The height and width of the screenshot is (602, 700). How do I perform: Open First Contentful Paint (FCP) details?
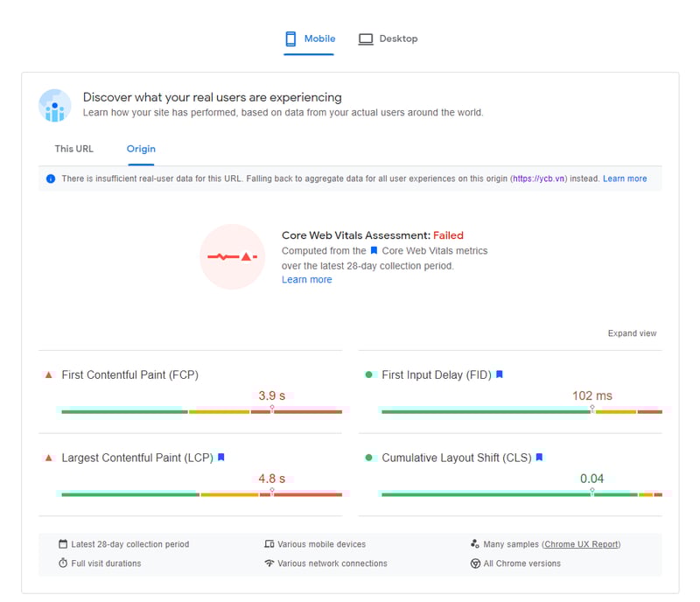[129, 375]
